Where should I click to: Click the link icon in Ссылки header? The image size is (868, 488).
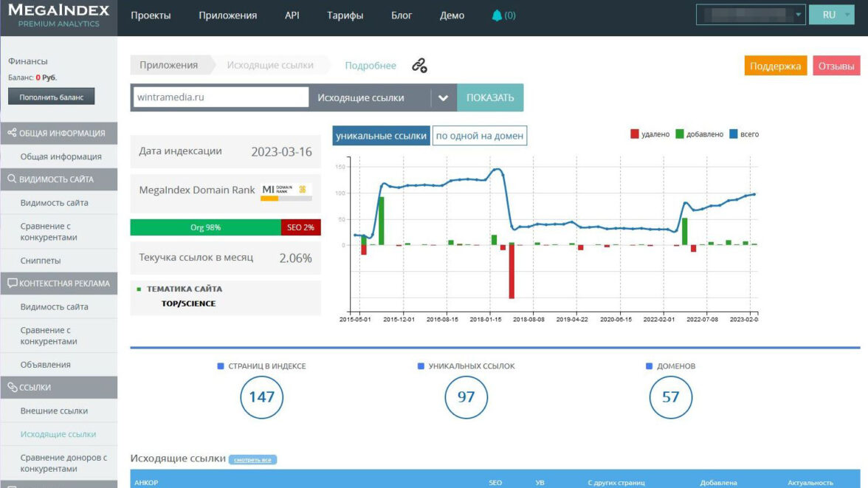tap(13, 388)
